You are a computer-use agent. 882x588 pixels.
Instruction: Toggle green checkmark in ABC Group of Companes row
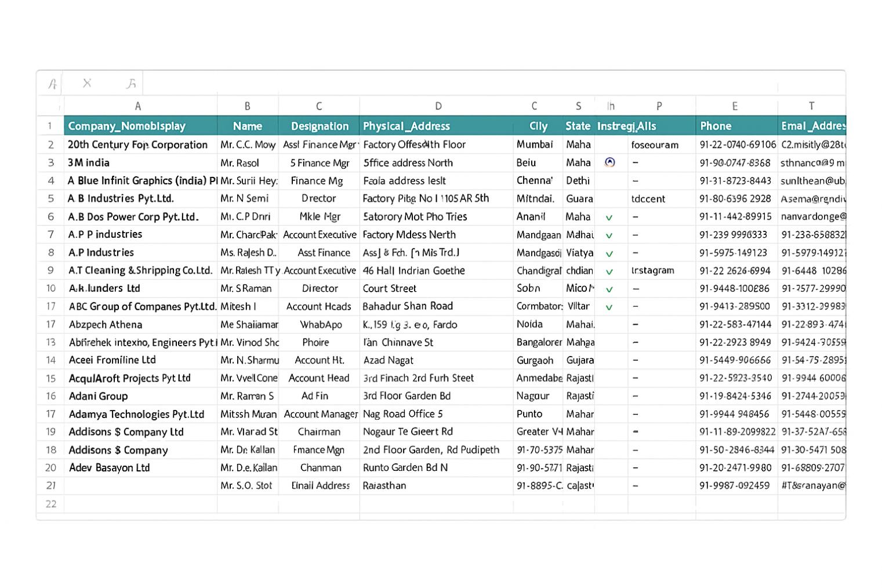609,307
